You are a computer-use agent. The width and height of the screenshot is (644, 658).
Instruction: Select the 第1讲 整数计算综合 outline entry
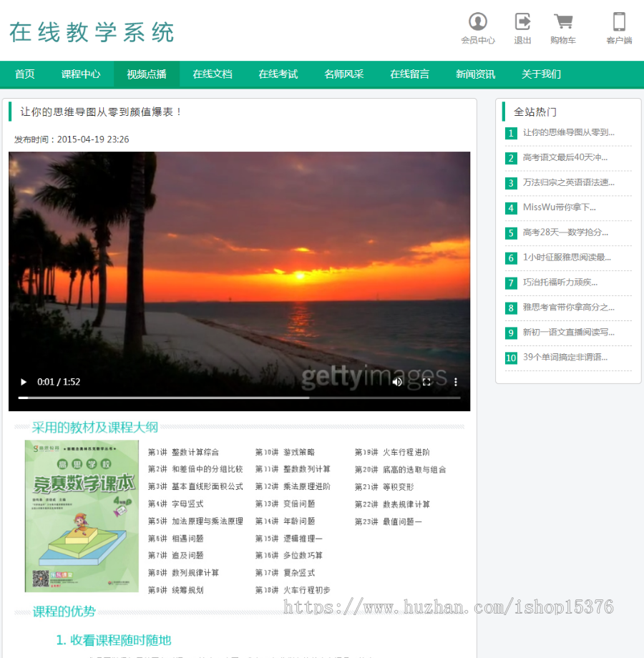pos(185,452)
